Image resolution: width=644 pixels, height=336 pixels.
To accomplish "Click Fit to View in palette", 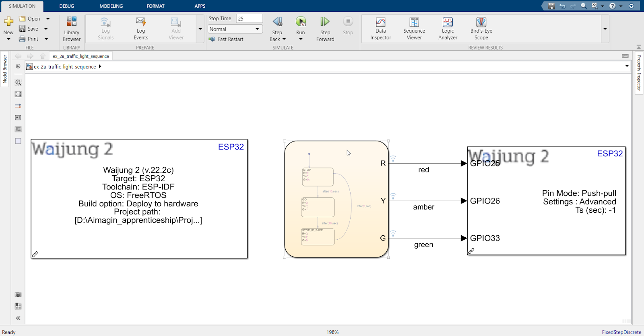I will [x=18, y=94].
